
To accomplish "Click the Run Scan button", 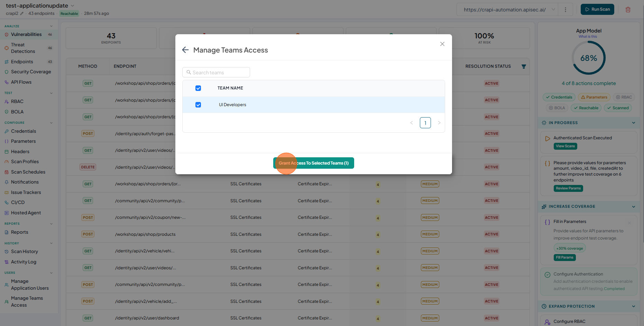I will click(597, 9).
